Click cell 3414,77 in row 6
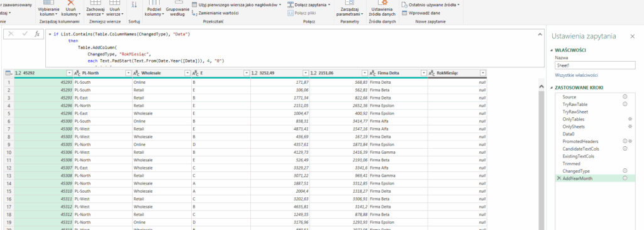Screen dimensions: 644x230 pyautogui.click(x=339, y=121)
